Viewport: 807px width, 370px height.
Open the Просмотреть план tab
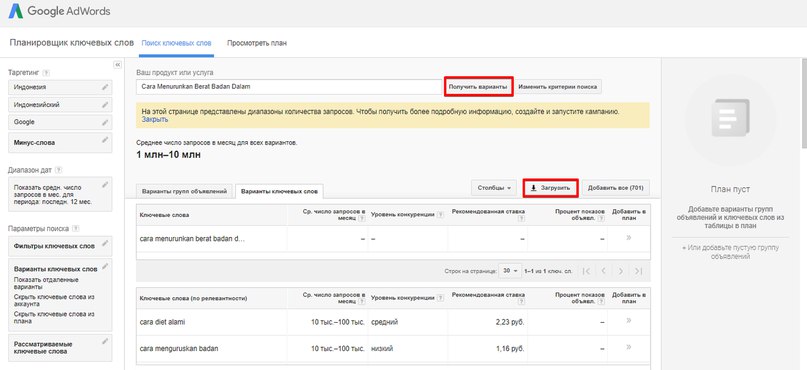click(257, 43)
